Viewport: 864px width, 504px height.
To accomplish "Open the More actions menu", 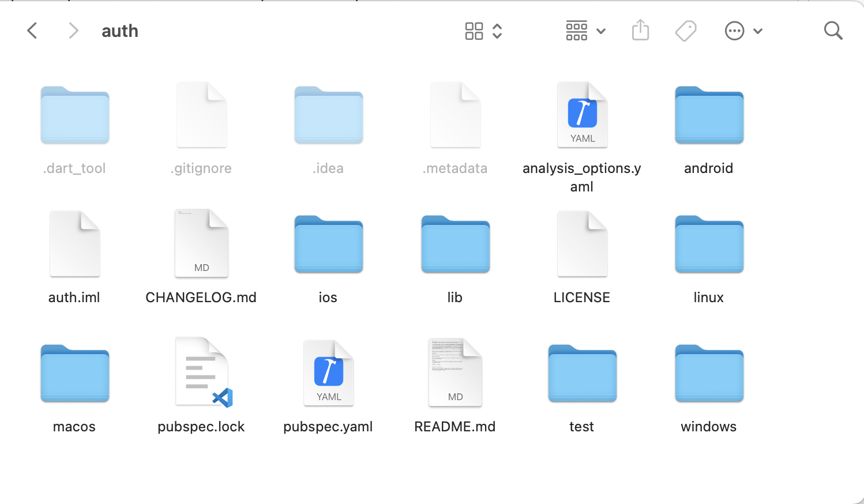I will (x=734, y=31).
